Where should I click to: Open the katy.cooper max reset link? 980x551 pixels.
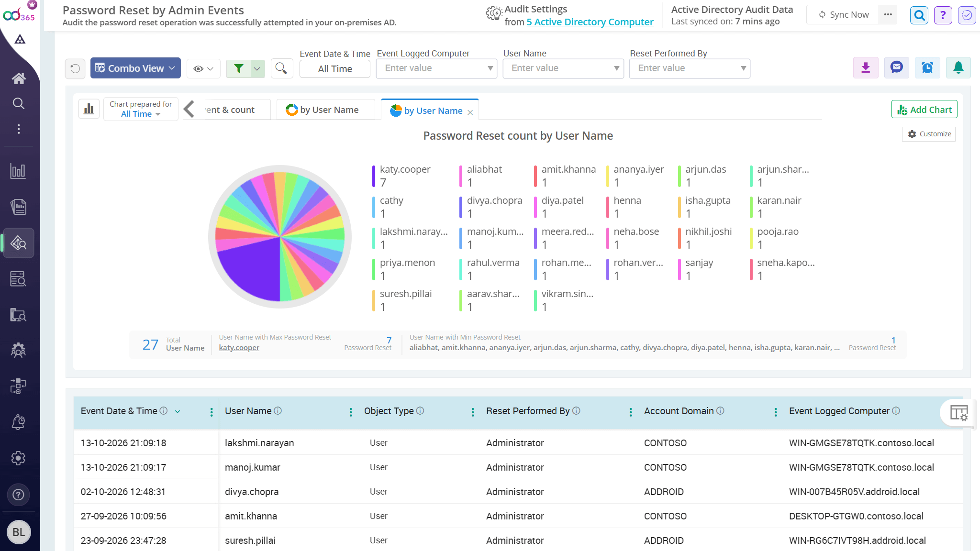pyautogui.click(x=239, y=348)
